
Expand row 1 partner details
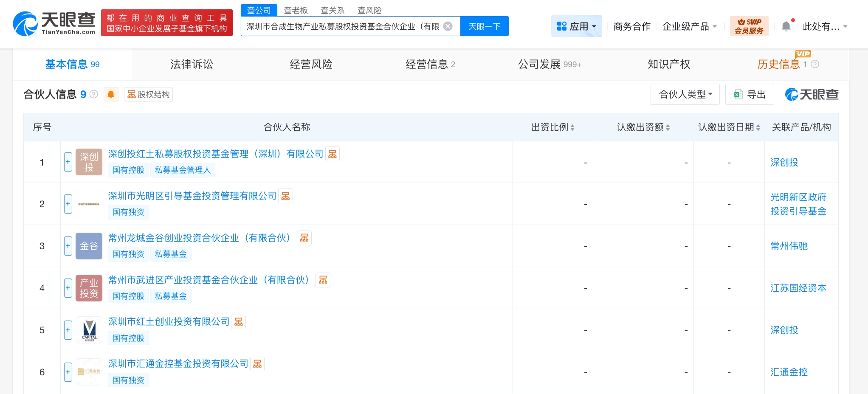click(68, 162)
